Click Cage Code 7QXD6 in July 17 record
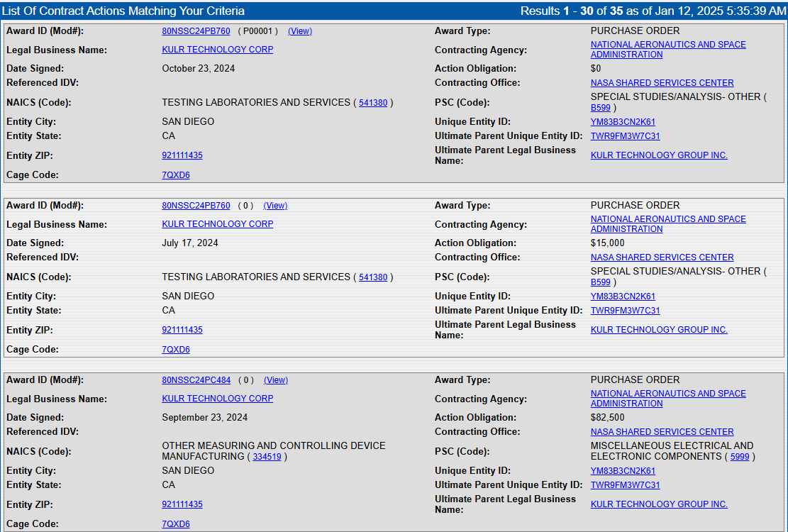This screenshot has width=788, height=532. coord(176,350)
